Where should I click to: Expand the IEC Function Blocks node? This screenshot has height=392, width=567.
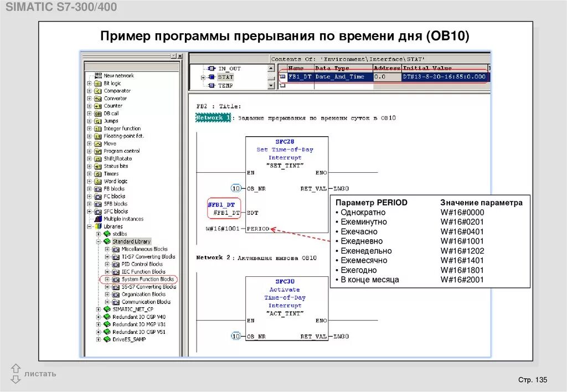pyautogui.click(x=107, y=272)
